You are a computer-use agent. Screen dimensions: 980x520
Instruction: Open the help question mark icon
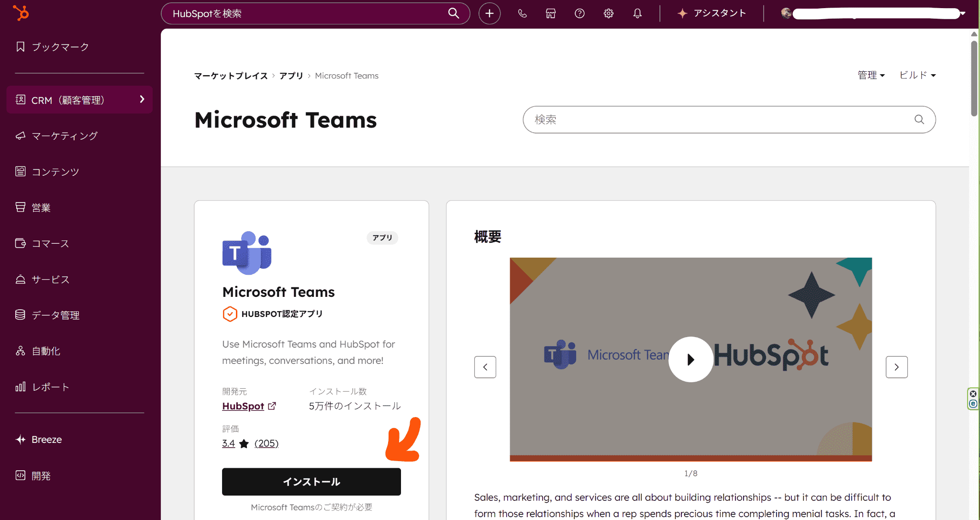579,13
